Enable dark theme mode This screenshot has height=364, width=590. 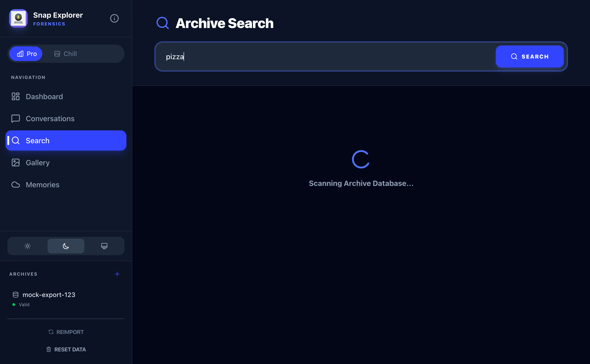coord(65,246)
